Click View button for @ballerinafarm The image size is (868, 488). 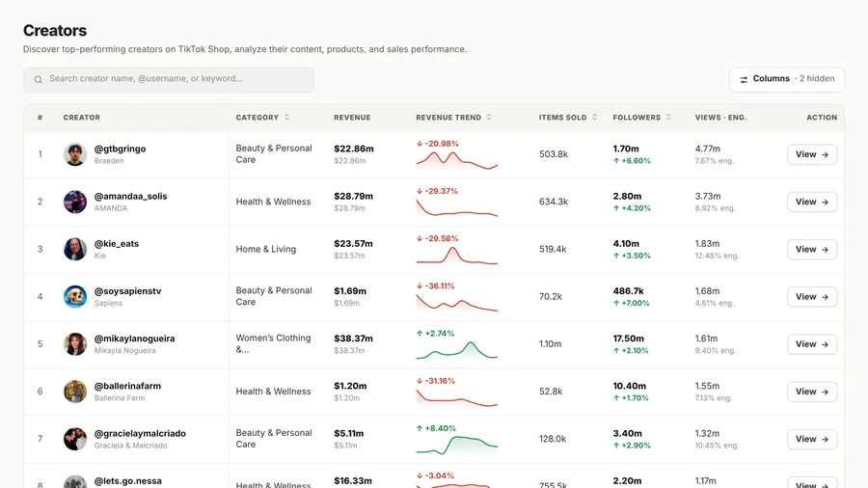click(812, 392)
